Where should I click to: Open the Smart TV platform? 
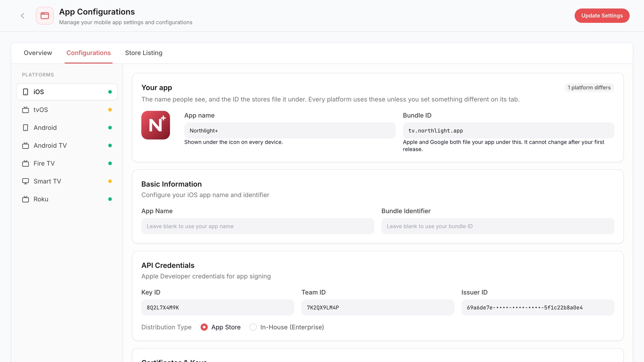coord(67,181)
